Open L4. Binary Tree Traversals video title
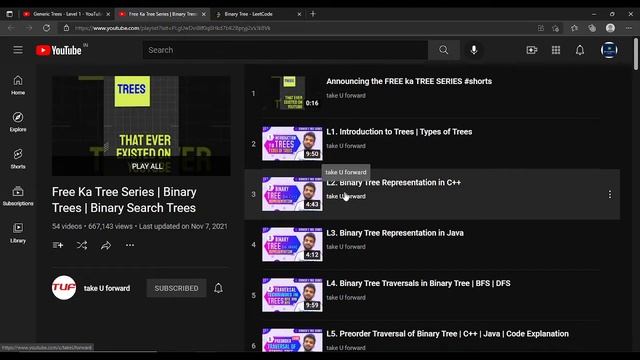The width and height of the screenshot is (640, 360). point(418,283)
